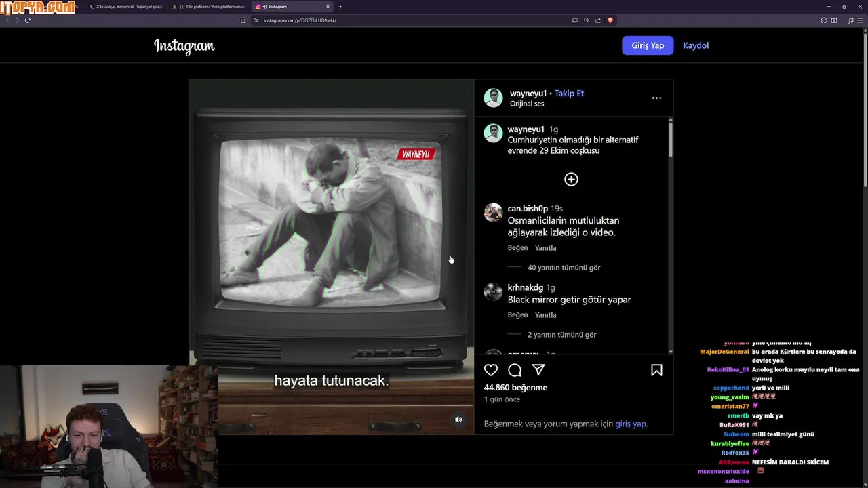This screenshot has height=488, width=868.
Task: Click the Kaydol link
Action: (x=696, y=45)
